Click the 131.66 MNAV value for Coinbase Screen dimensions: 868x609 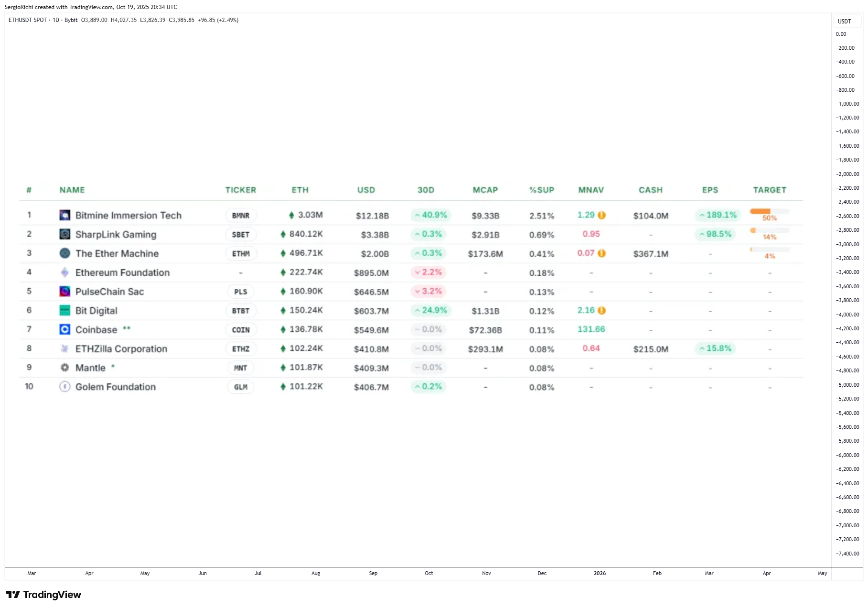[x=591, y=329]
